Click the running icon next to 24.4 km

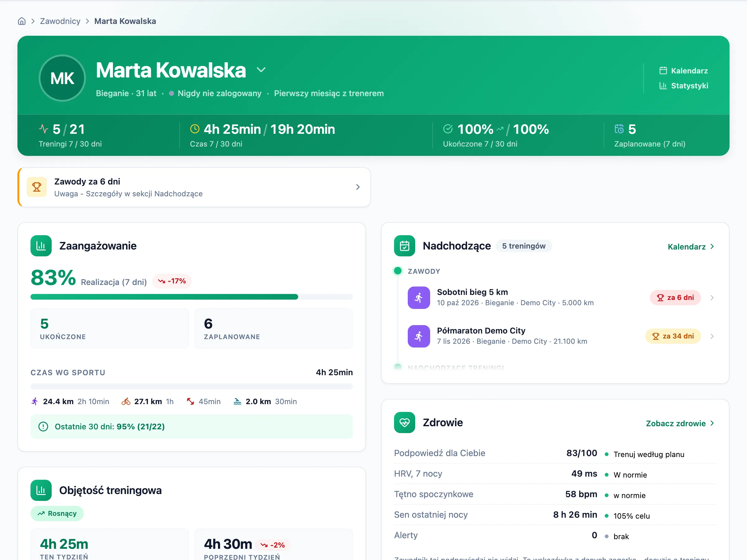click(x=35, y=402)
